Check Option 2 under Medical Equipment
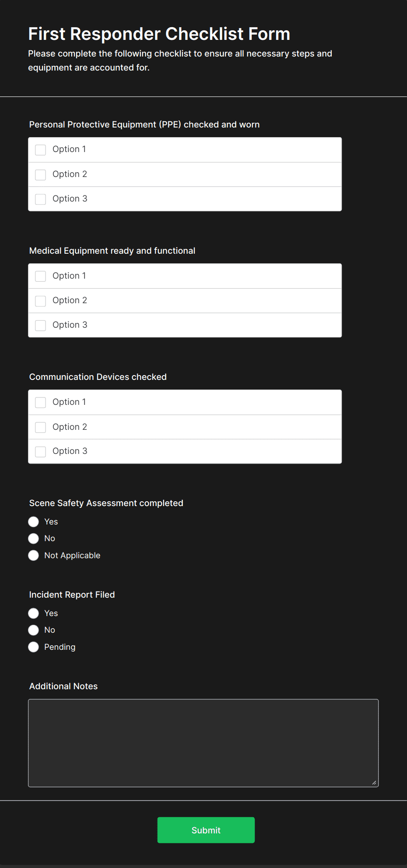407x868 pixels. 41,301
